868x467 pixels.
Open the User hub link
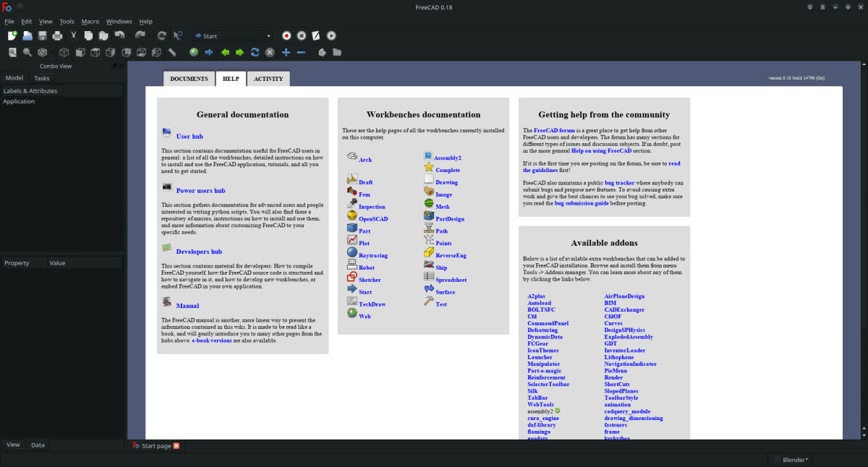(x=190, y=137)
